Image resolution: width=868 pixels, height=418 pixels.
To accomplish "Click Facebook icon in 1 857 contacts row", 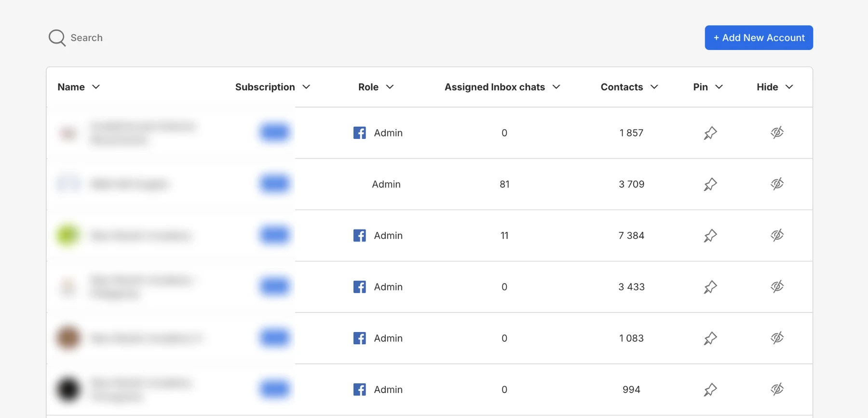I will (359, 133).
